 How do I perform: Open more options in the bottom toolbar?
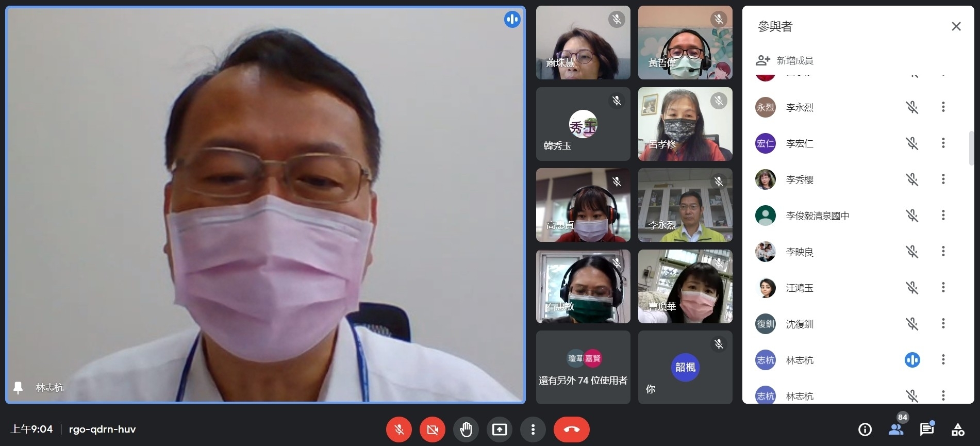coord(533,430)
